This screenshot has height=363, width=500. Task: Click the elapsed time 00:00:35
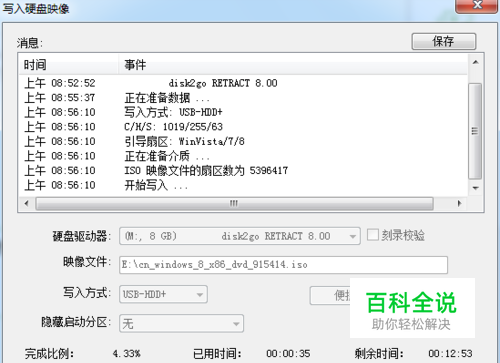click(288, 353)
